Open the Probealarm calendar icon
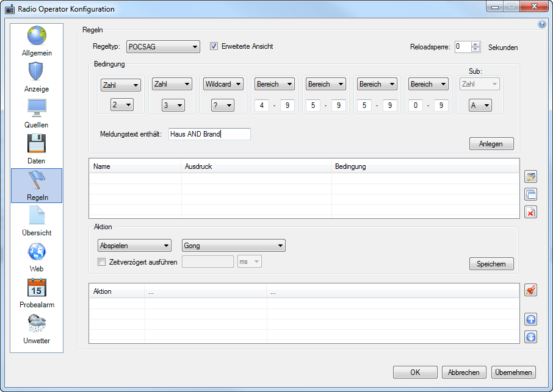 (x=37, y=287)
